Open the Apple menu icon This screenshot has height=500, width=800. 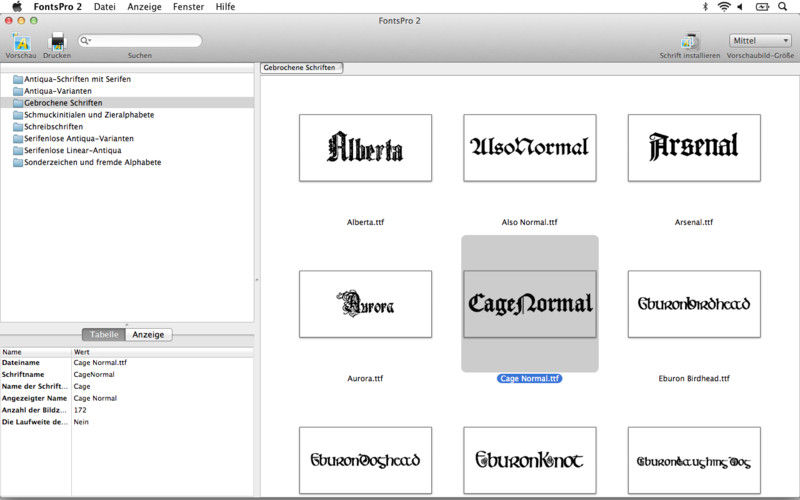click(16, 7)
